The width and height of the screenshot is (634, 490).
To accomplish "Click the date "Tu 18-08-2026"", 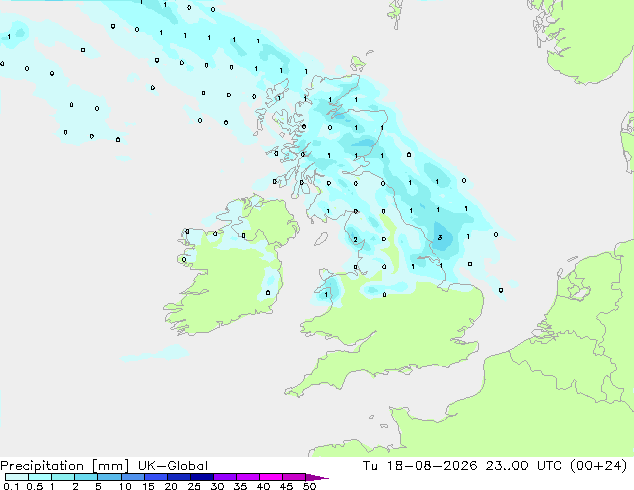I will coord(420,466).
